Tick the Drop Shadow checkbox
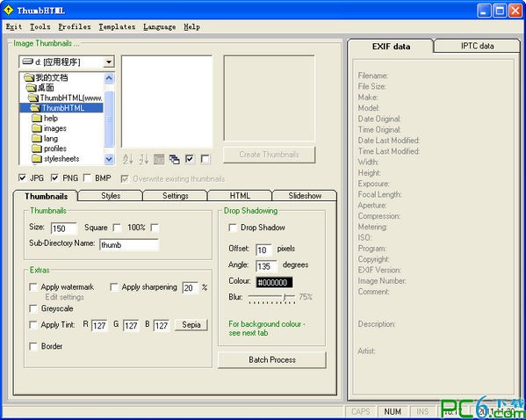This screenshot has height=420, width=526. [233, 228]
